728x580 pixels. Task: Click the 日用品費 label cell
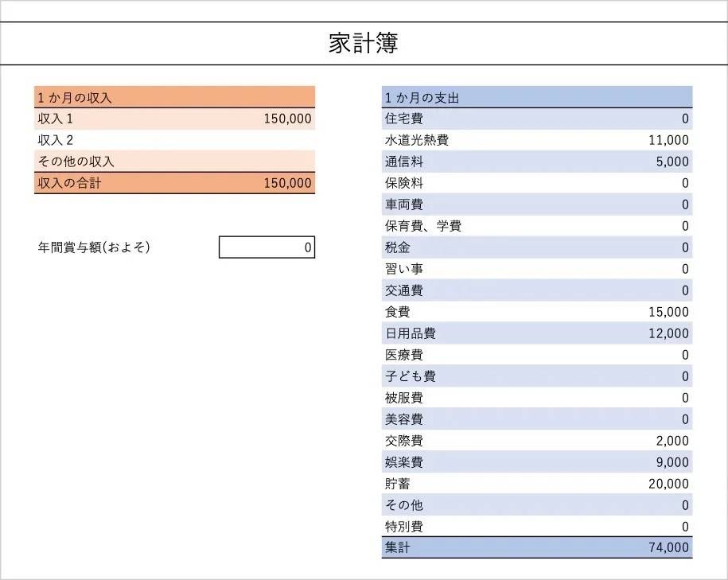coord(411,333)
